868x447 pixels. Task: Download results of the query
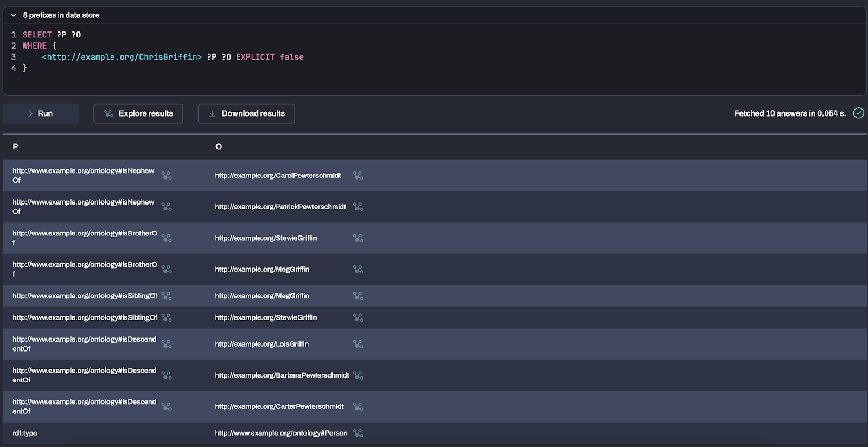pyautogui.click(x=246, y=113)
